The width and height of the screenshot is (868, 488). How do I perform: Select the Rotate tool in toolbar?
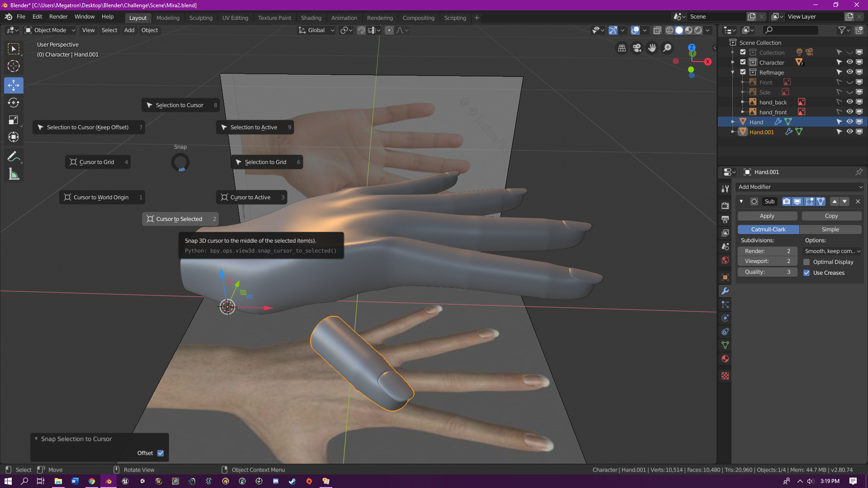pyautogui.click(x=14, y=103)
